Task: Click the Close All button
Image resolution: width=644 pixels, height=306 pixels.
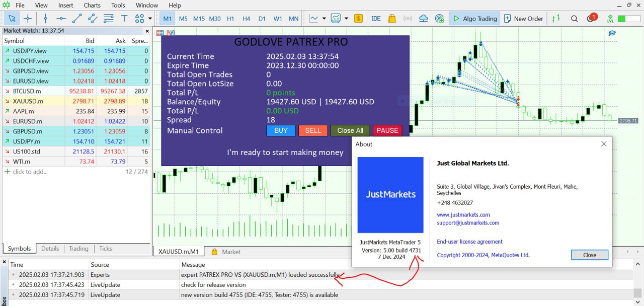Action: (350, 130)
